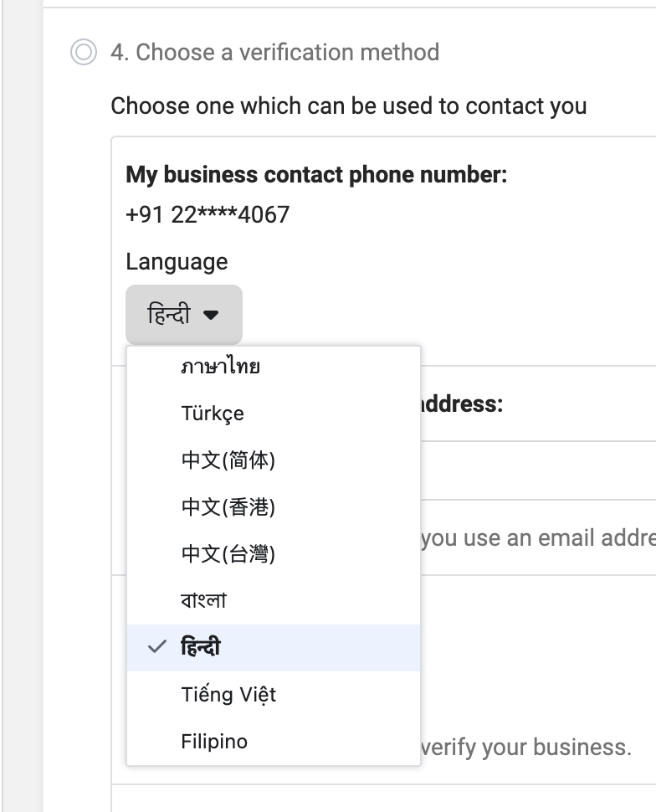Image resolution: width=656 pixels, height=812 pixels.
Task: Click 'Choose a verification method' heading
Action: pos(274,53)
